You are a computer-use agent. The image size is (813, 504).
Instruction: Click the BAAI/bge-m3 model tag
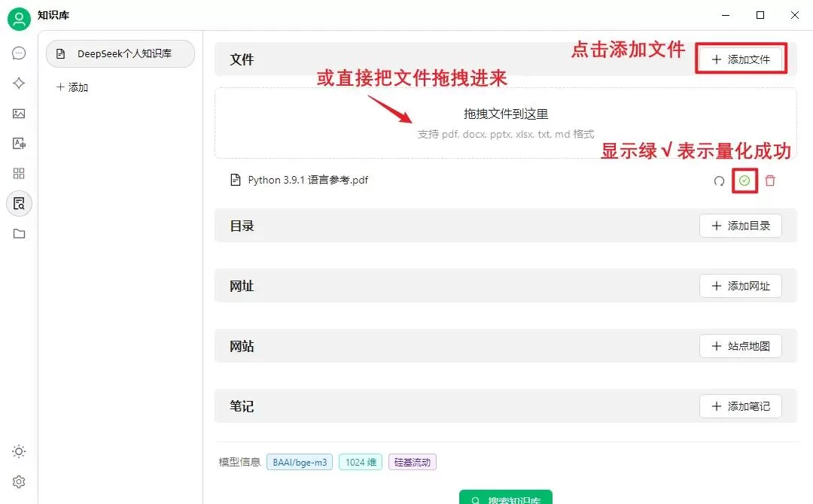click(300, 462)
